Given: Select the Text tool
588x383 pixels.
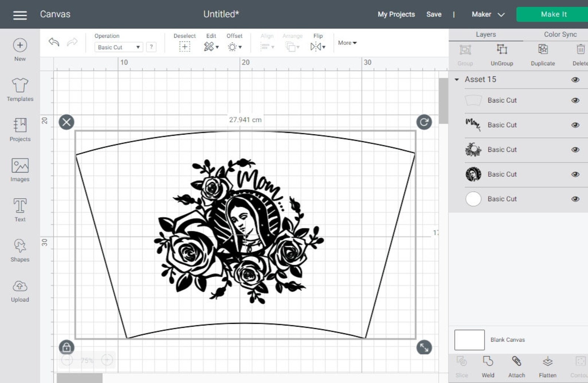Looking at the screenshot, I should point(20,210).
